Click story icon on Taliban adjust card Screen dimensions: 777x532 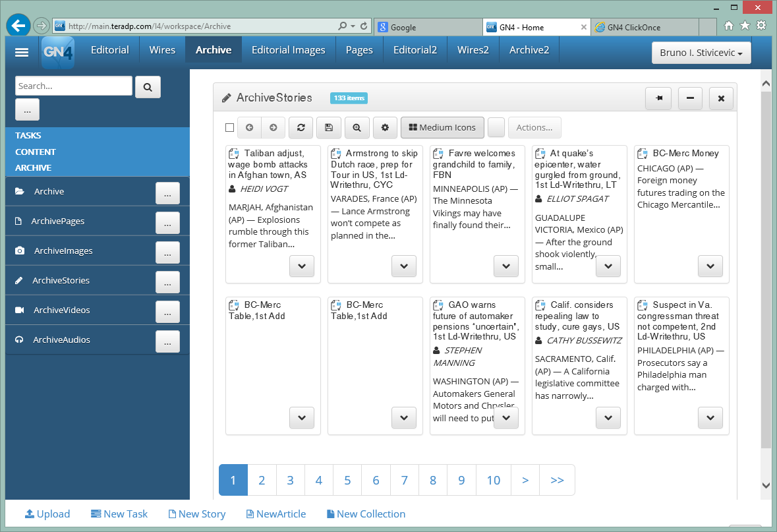(234, 153)
